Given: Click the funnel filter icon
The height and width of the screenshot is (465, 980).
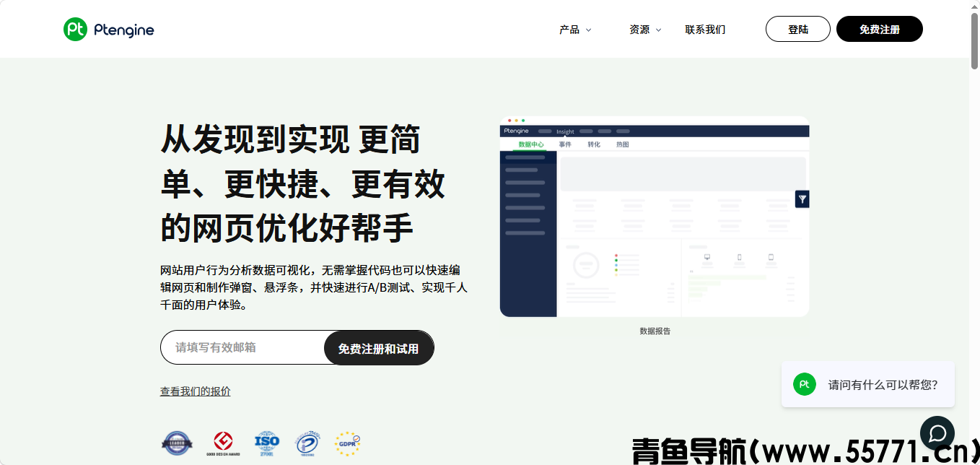Looking at the screenshot, I should (x=802, y=199).
